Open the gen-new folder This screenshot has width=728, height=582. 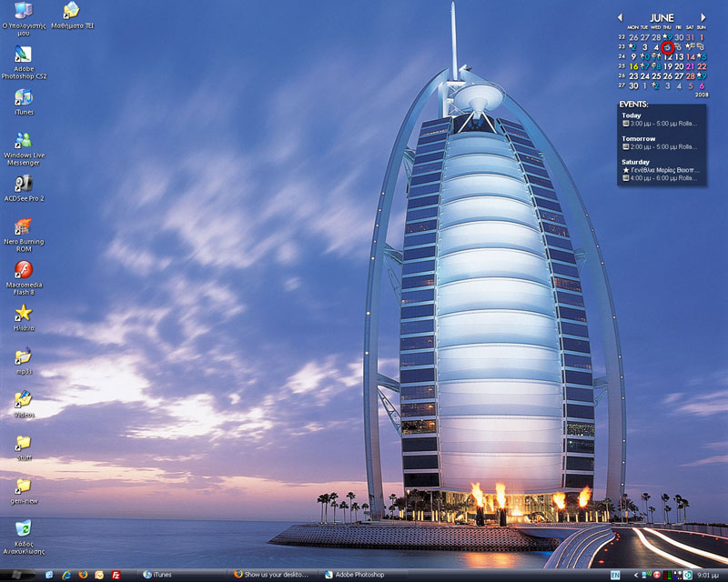pos(24,487)
